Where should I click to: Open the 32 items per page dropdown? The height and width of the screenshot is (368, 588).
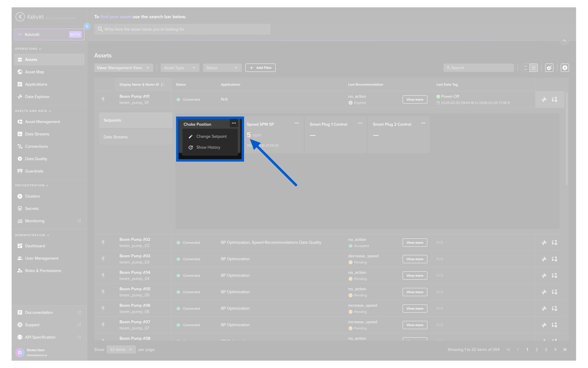(x=121, y=350)
